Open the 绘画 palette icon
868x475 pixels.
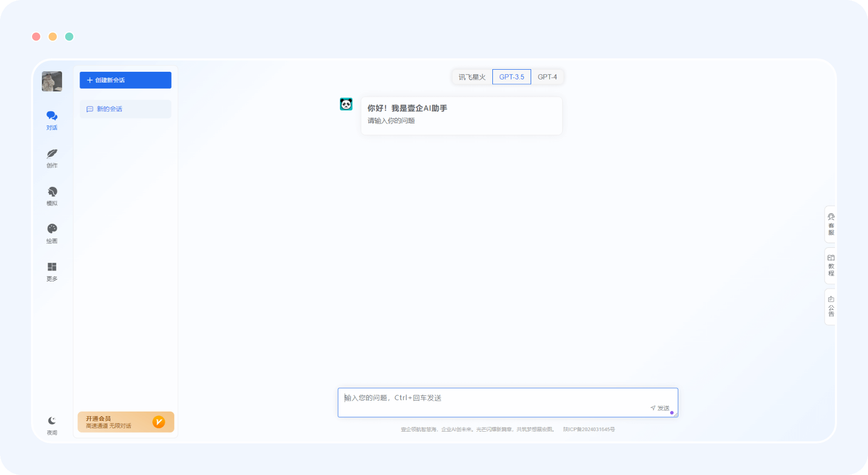click(x=52, y=229)
